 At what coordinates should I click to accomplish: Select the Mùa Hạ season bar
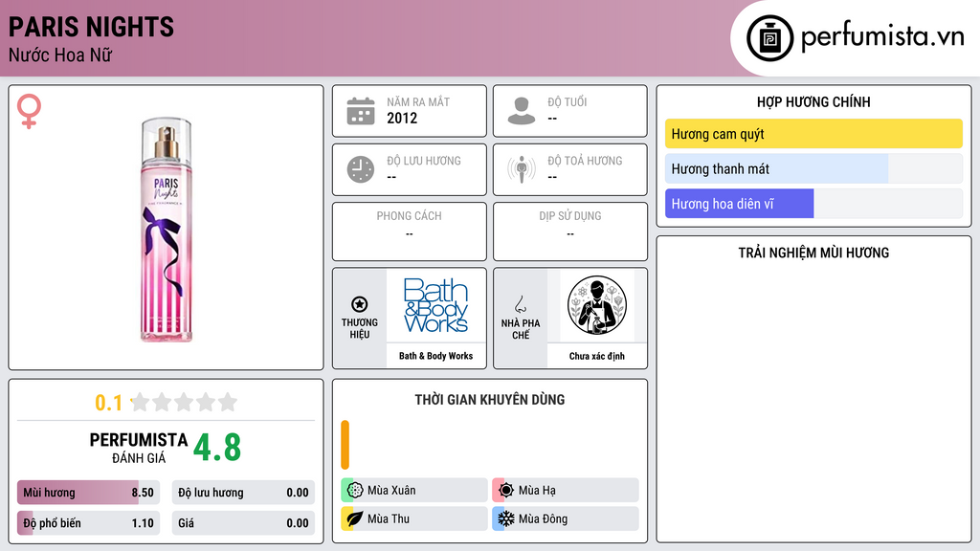[x=566, y=490]
